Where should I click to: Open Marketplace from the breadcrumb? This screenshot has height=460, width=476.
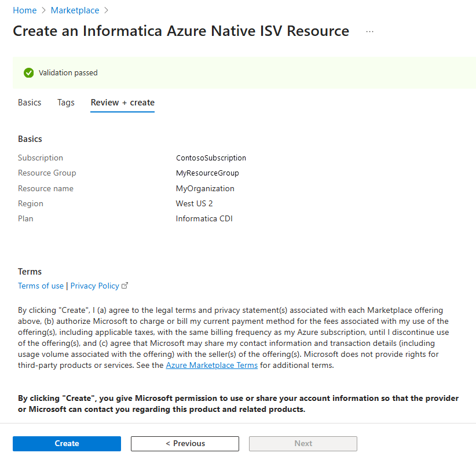[75, 10]
